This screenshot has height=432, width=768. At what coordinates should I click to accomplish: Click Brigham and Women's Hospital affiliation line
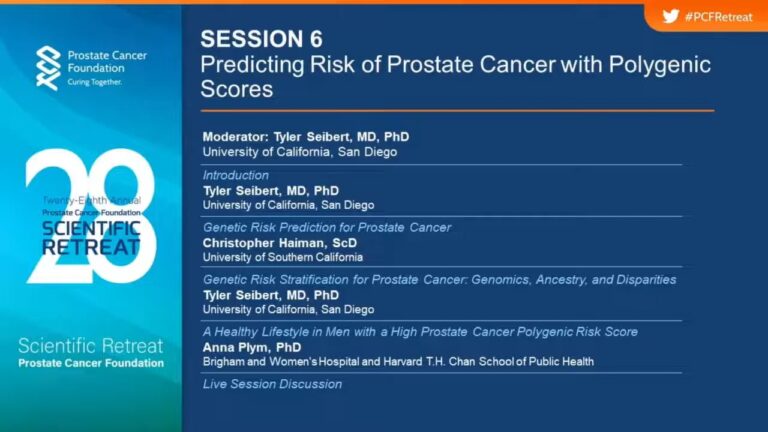click(x=398, y=361)
